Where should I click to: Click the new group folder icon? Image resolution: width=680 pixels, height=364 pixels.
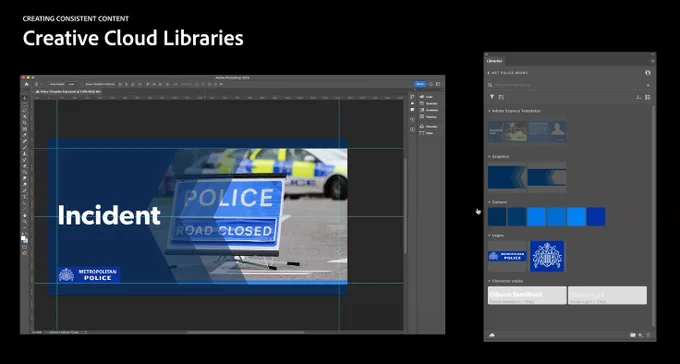click(633, 335)
